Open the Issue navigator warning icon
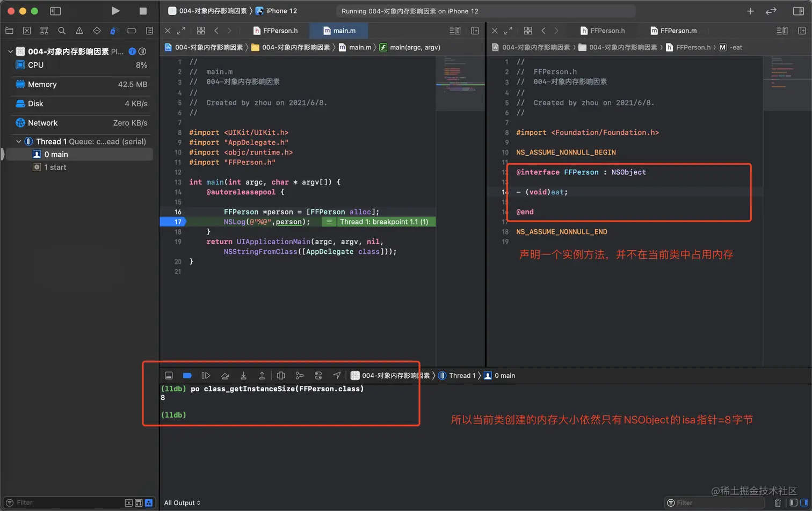The height and width of the screenshot is (511, 812). [79, 31]
